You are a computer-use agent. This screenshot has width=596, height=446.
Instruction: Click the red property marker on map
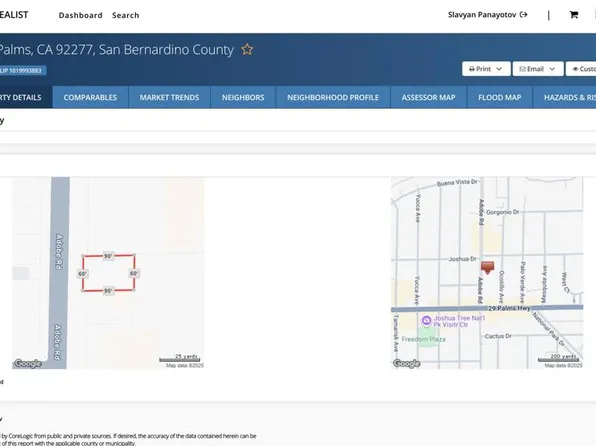tap(487, 267)
